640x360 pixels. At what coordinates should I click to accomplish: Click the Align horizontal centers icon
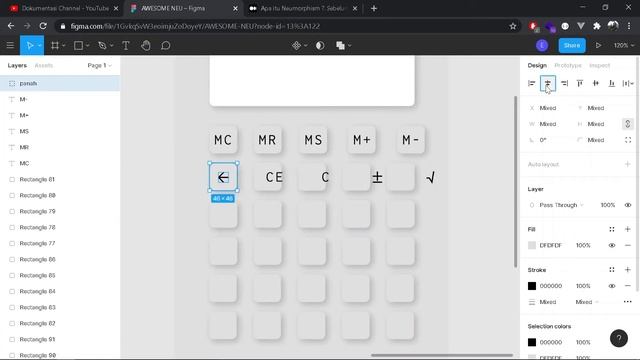point(548,83)
